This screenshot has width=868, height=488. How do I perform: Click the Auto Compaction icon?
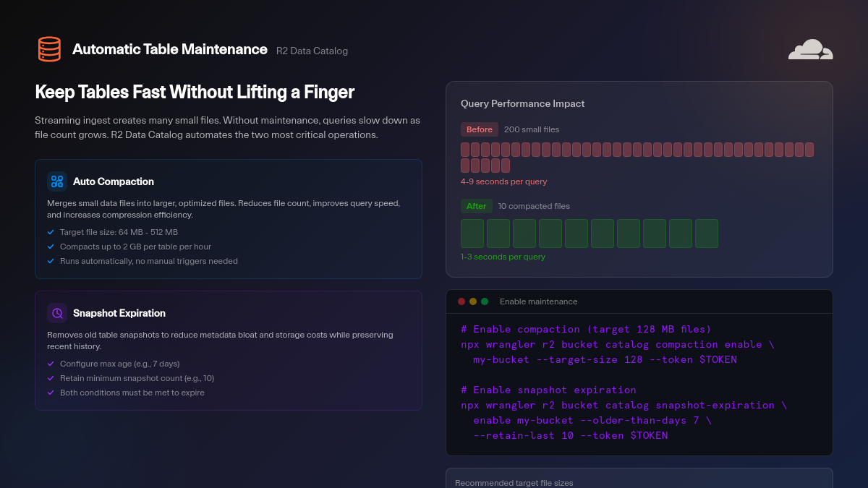pyautogui.click(x=57, y=181)
